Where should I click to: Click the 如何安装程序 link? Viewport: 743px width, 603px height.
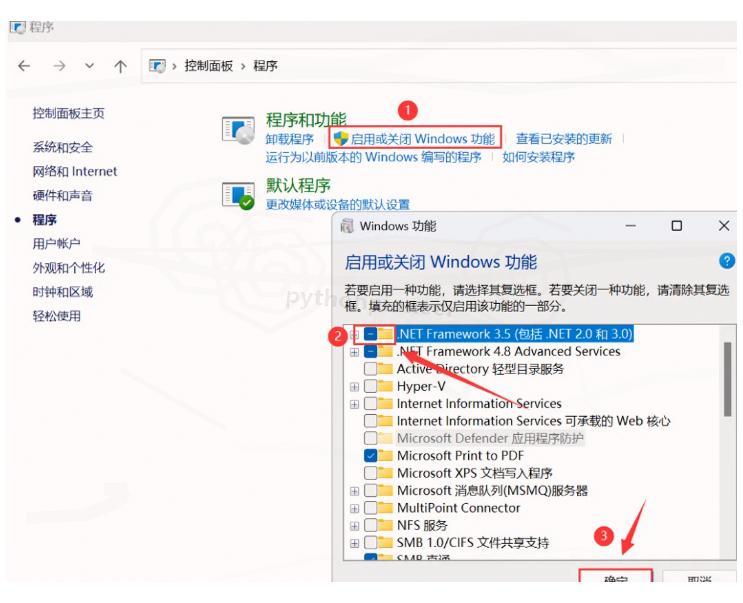539,157
